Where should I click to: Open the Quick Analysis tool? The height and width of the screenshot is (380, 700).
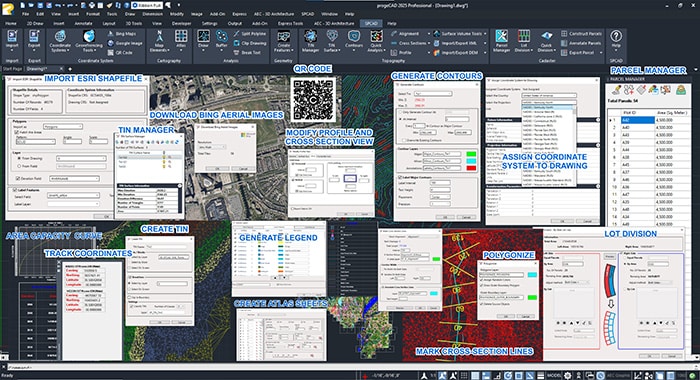pos(376,41)
